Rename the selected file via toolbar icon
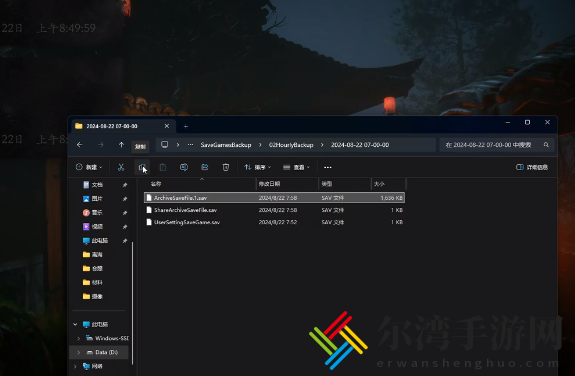The image size is (575, 376). click(184, 167)
